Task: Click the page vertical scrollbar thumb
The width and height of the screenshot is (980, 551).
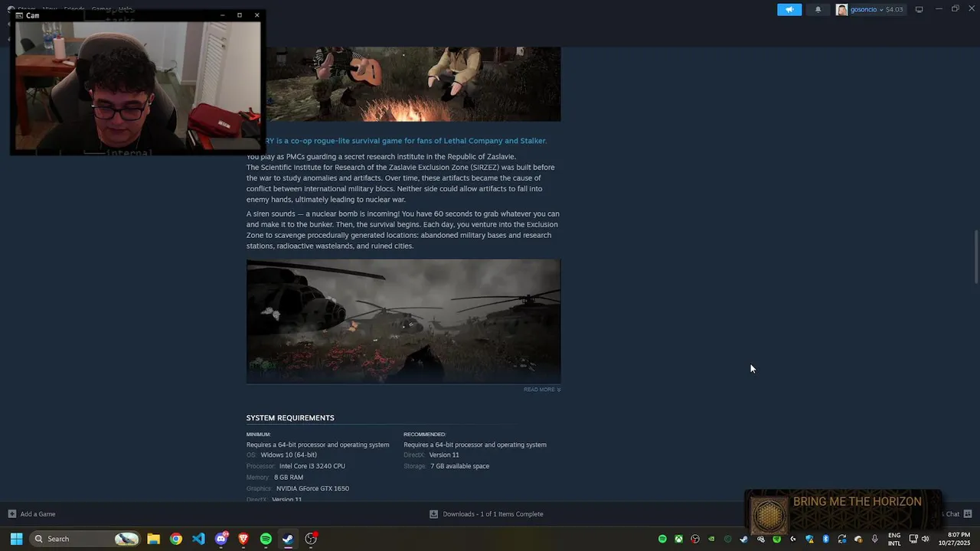Action: pyautogui.click(x=975, y=256)
